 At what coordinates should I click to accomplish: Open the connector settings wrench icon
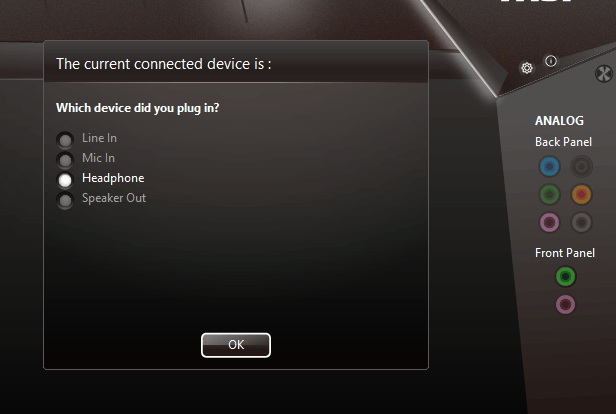point(604,73)
